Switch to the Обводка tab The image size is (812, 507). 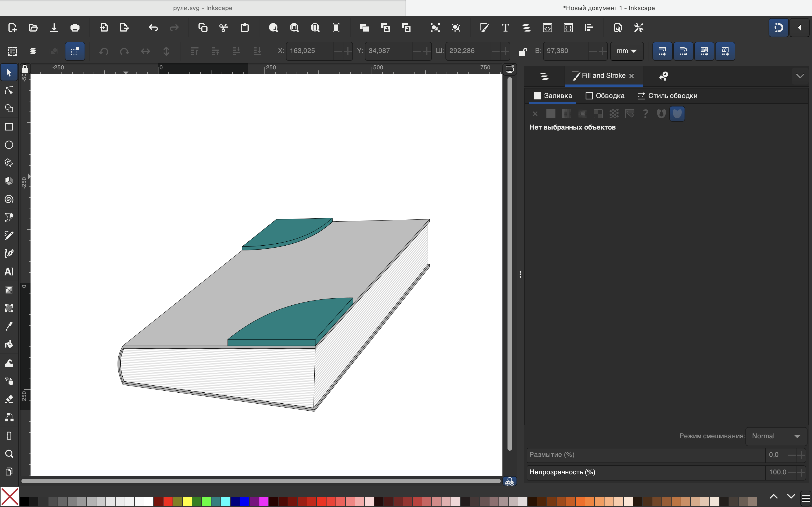[x=605, y=96]
